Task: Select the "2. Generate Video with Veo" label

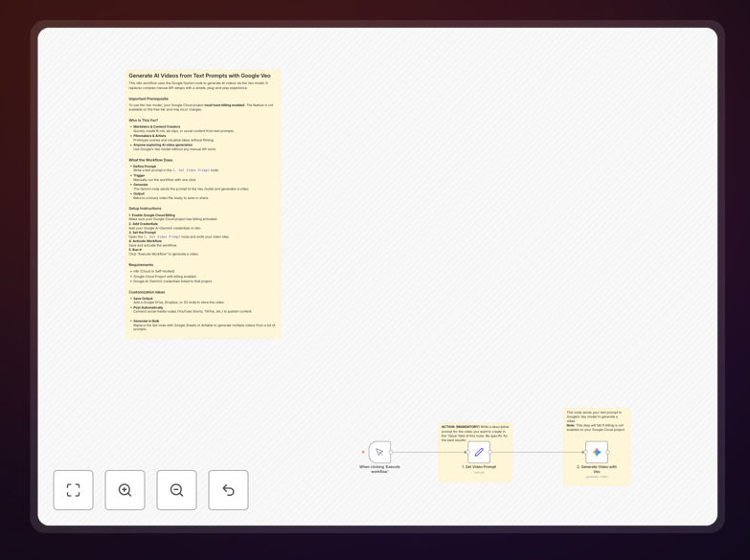Action: pyautogui.click(x=597, y=469)
